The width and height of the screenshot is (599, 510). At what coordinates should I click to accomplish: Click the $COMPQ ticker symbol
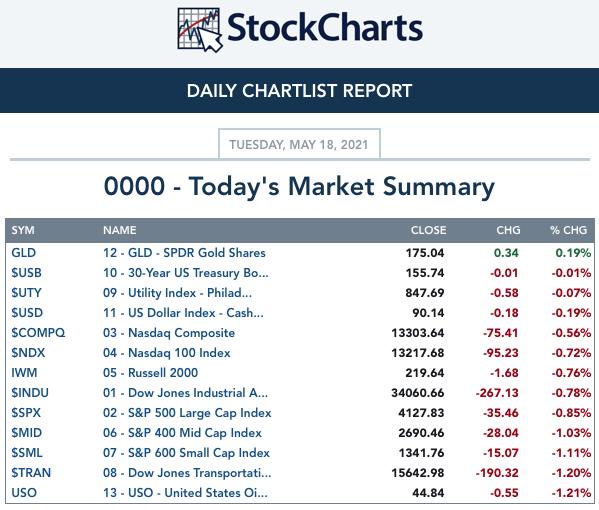[38, 333]
